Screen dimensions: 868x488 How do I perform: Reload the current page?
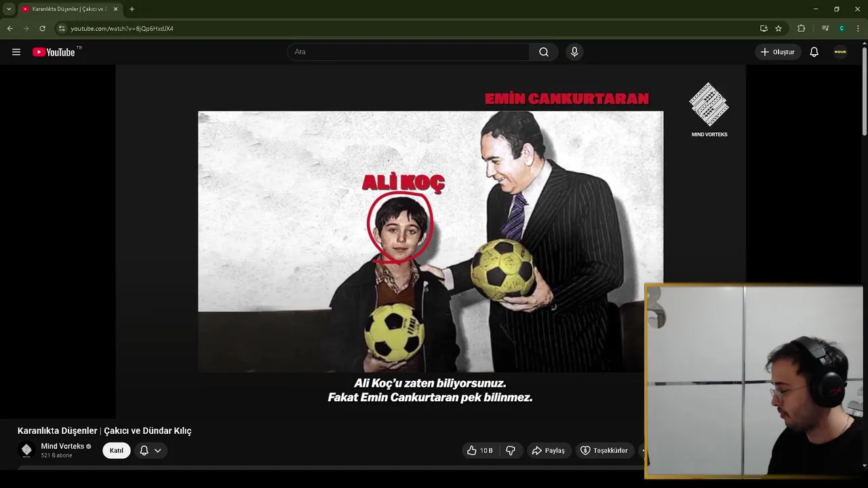click(42, 28)
